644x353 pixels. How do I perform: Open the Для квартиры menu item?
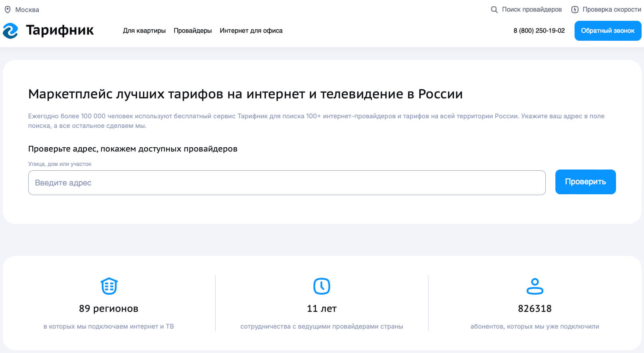[x=144, y=31]
